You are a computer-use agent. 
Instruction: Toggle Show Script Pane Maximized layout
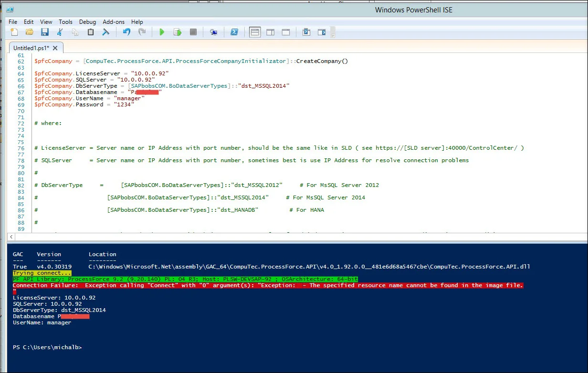(x=286, y=32)
